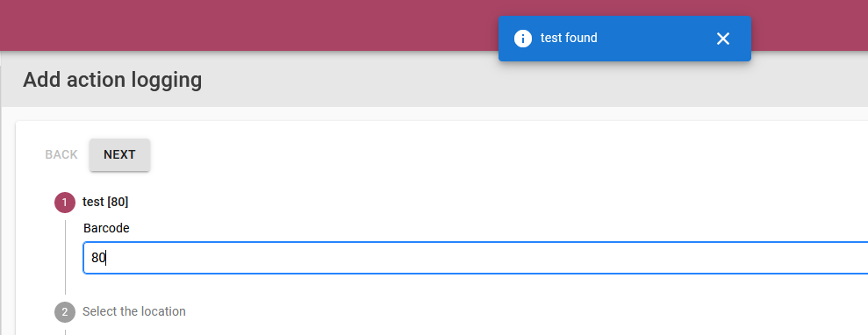Dismiss the "test found" notification
The image size is (868, 335).
point(722,38)
